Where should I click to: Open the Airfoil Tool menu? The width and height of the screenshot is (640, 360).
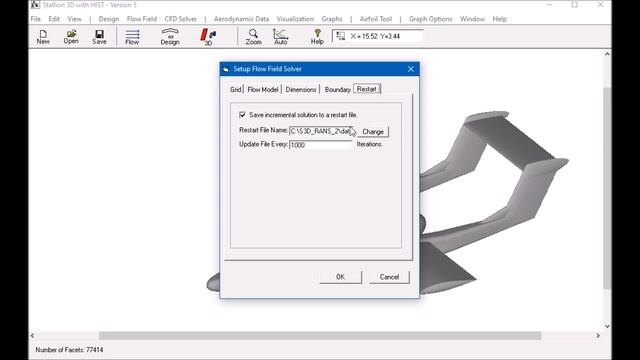tap(376, 19)
